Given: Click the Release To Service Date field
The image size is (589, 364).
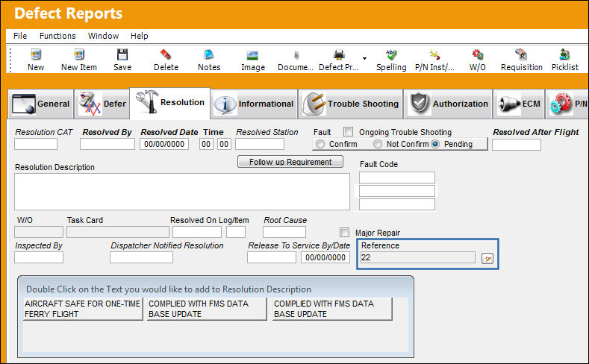Looking at the screenshot, I should (x=325, y=257).
